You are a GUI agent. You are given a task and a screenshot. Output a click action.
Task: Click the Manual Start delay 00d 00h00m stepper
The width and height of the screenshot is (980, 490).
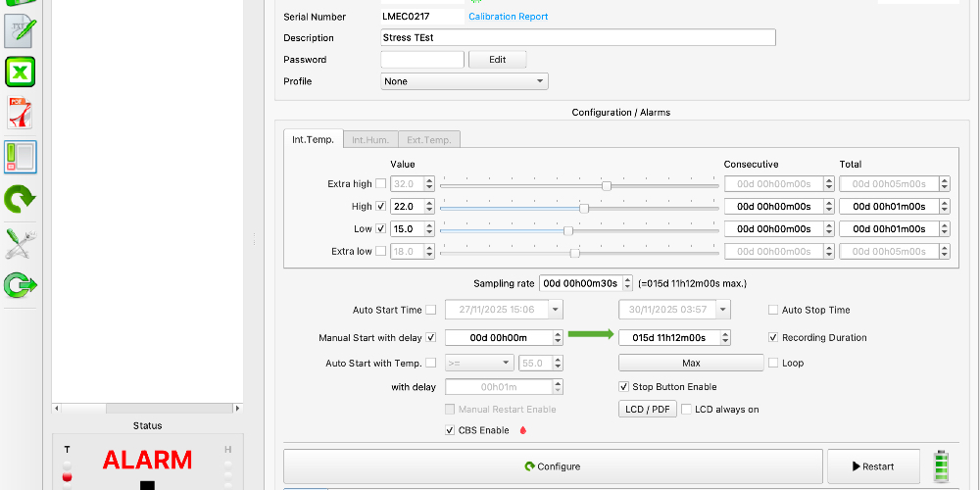point(559,337)
